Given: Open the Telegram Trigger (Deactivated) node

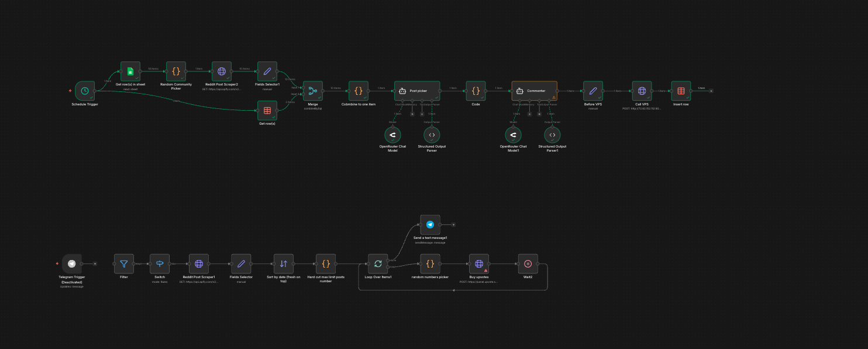Looking at the screenshot, I should click(x=71, y=264).
